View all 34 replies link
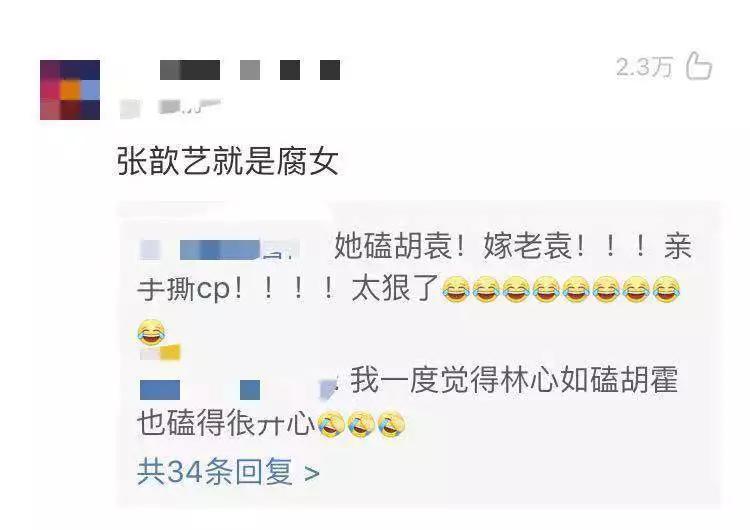The height and width of the screenshot is (530, 750). tap(214, 472)
